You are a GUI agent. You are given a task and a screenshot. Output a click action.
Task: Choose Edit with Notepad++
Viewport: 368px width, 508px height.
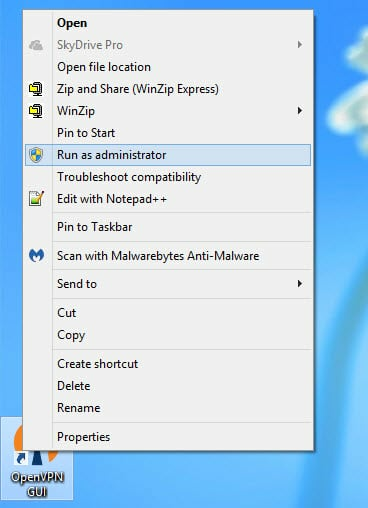[x=168, y=199]
